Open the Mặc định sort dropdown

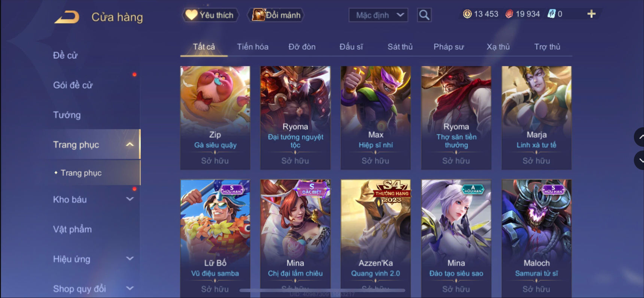click(378, 15)
